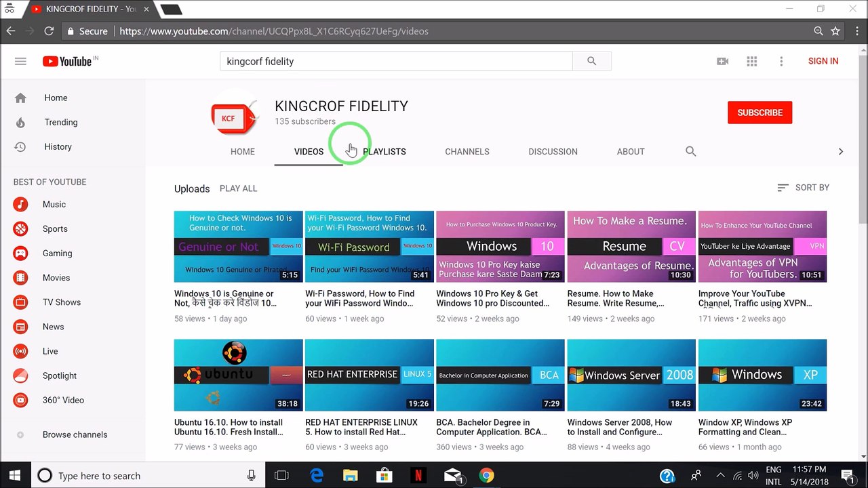868x488 pixels.
Task: Click the SIGN IN link
Action: [x=823, y=61]
